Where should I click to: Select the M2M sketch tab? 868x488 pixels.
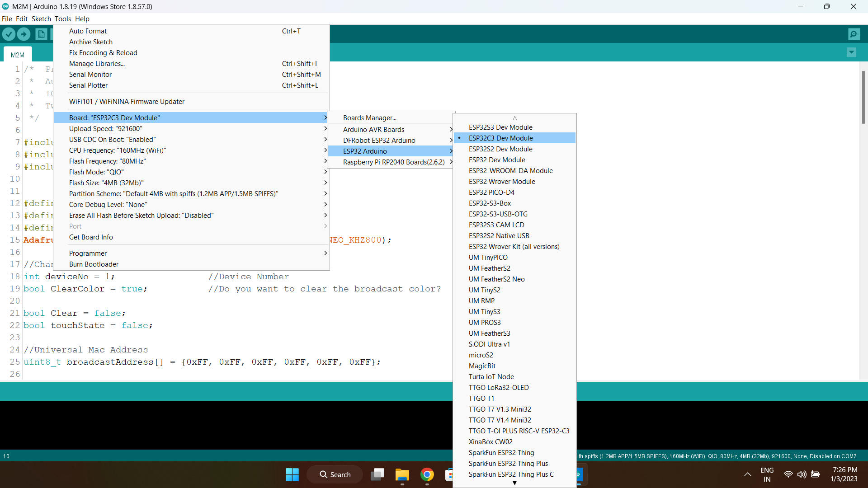coord(17,54)
